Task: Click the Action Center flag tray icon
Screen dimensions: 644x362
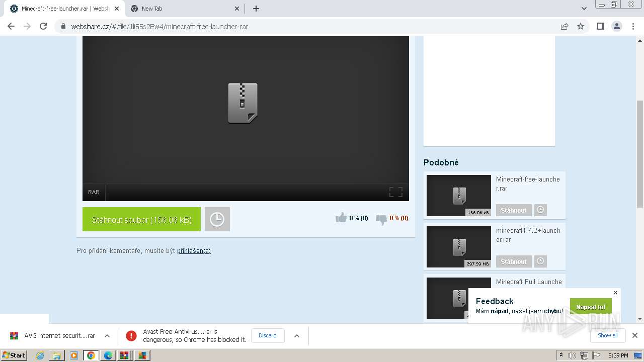Action: [596, 355]
